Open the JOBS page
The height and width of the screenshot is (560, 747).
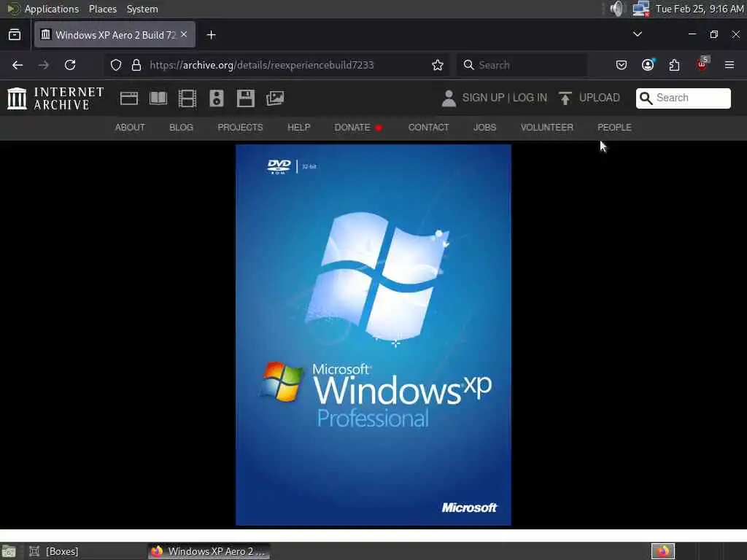[x=484, y=127]
